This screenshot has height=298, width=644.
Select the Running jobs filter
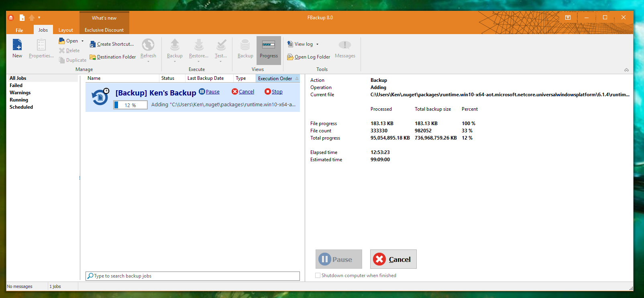tap(19, 100)
